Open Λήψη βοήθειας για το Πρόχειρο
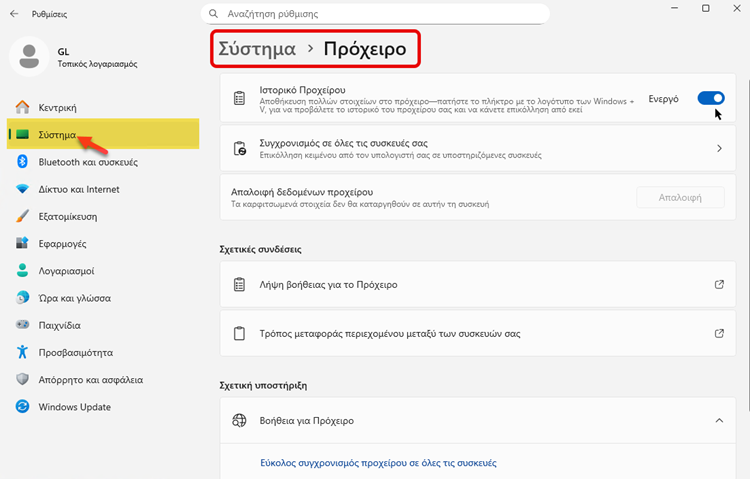This screenshot has width=750, height=479. [x=477, y=284]
